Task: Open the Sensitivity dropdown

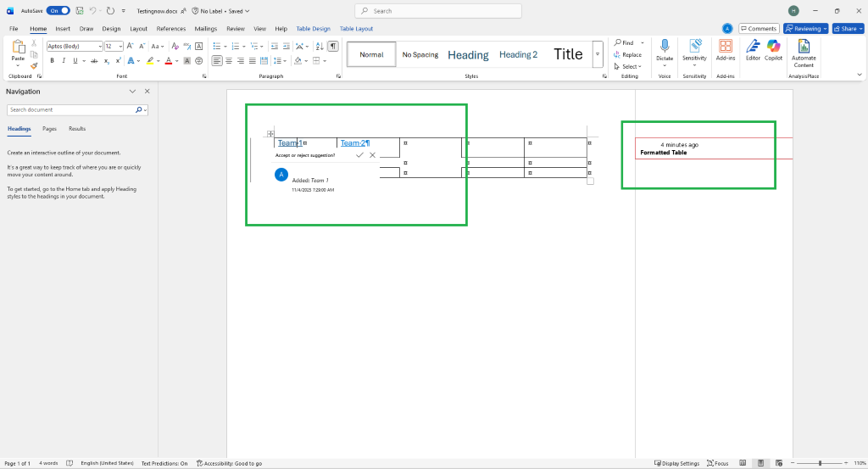Action: click(x=694, y=53)
